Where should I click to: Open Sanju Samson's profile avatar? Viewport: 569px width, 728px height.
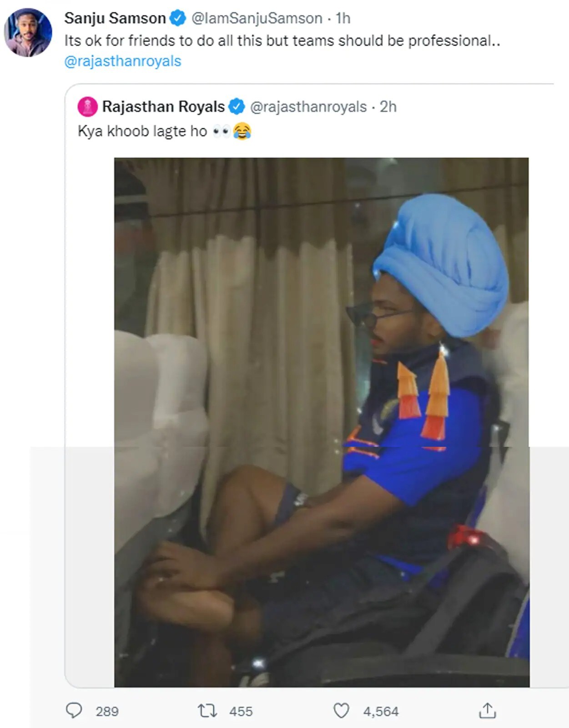click(x=28, y=33)
